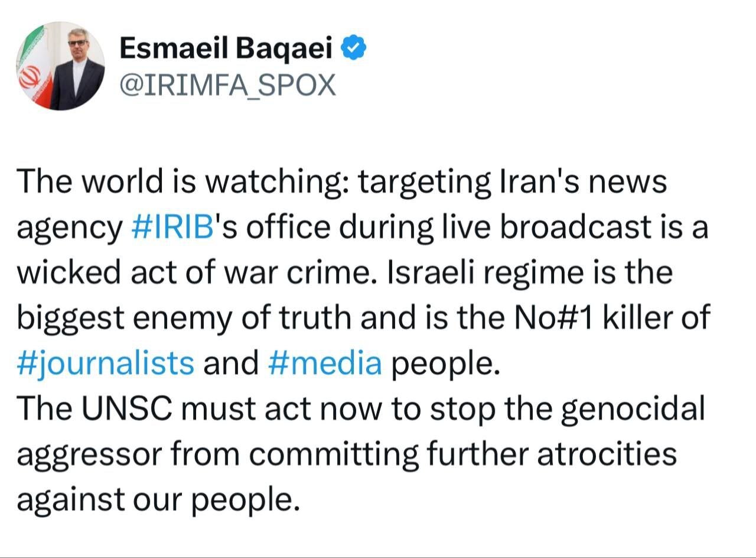Click the word "genocidal"

(x=633, y=409)
